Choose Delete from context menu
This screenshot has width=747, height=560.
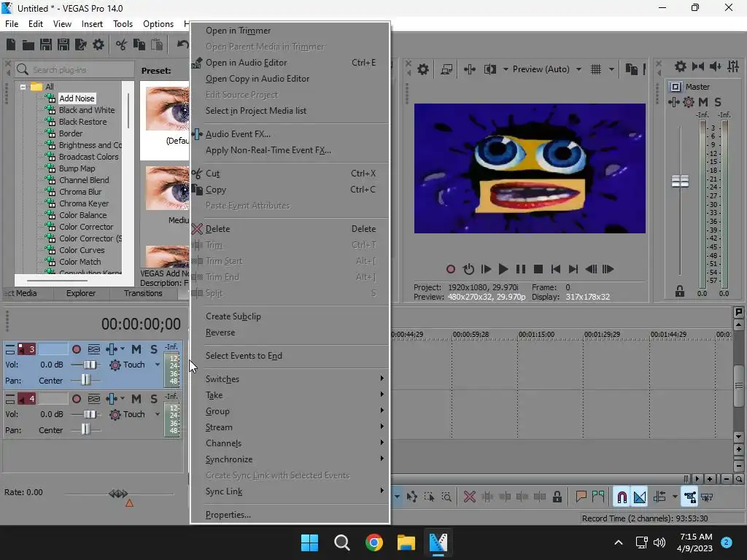pyautogui.click(x=290, y=229)
